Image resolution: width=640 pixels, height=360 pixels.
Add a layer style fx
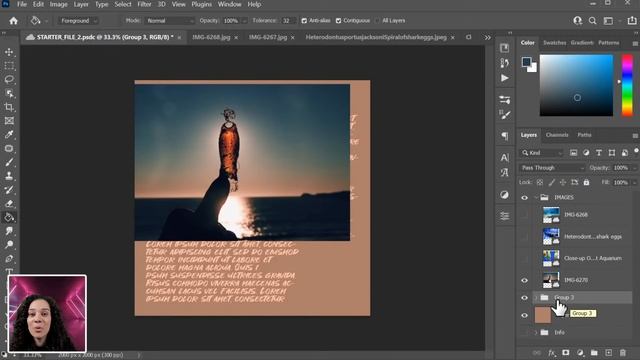[551, 353]
